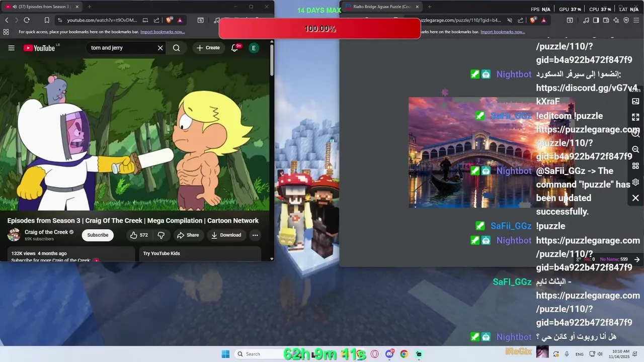Open the more actions (three dots) menu
Viewport: 644px width, 362px height.
(x=255, y=235)
